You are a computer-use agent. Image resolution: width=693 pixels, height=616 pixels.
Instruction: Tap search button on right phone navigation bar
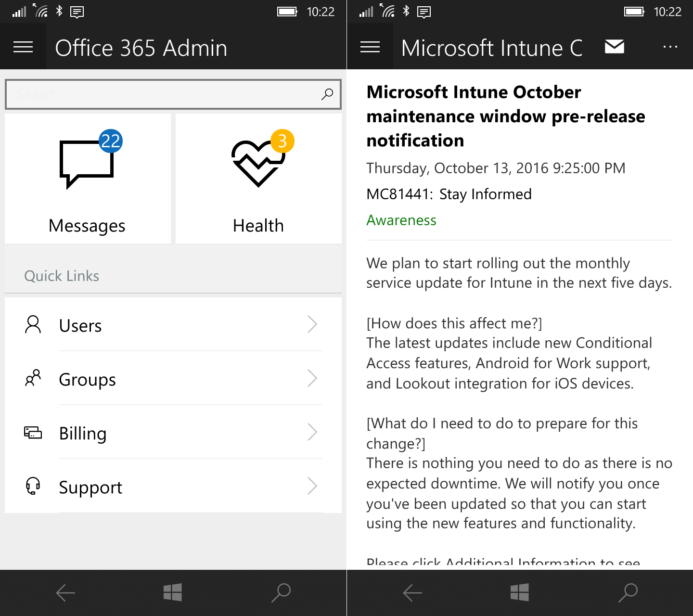[628, 592]
